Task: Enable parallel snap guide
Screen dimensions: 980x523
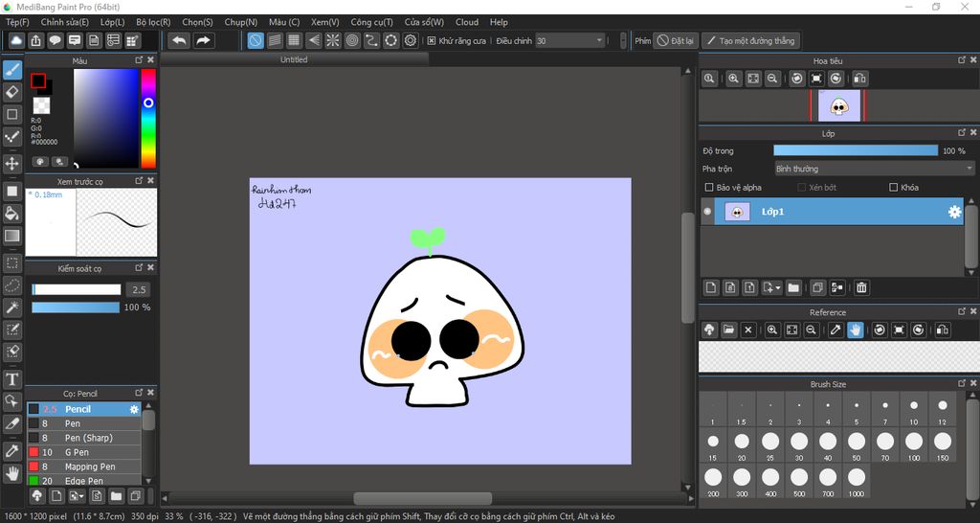Action: 275,40
